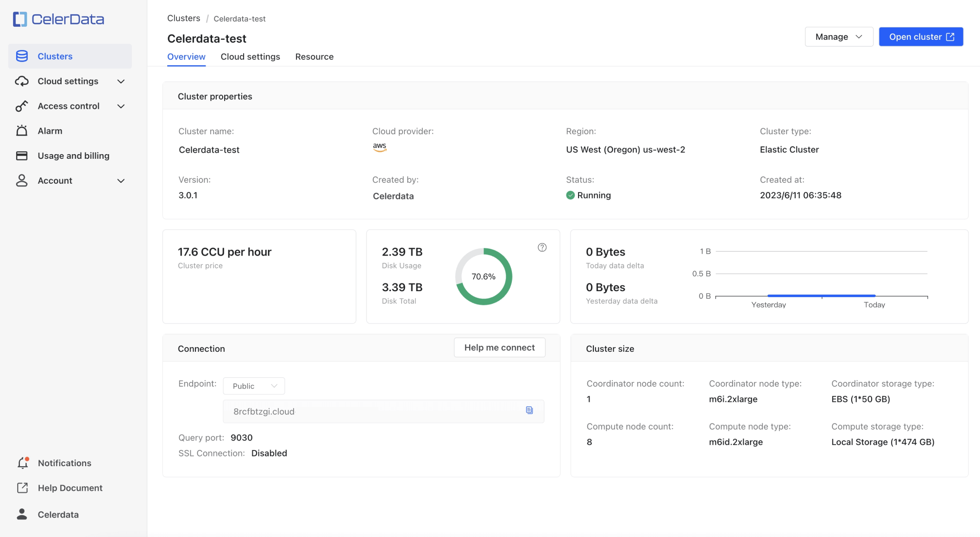
Task: Click the Usage and billing card icon
Action: point(22,156)
